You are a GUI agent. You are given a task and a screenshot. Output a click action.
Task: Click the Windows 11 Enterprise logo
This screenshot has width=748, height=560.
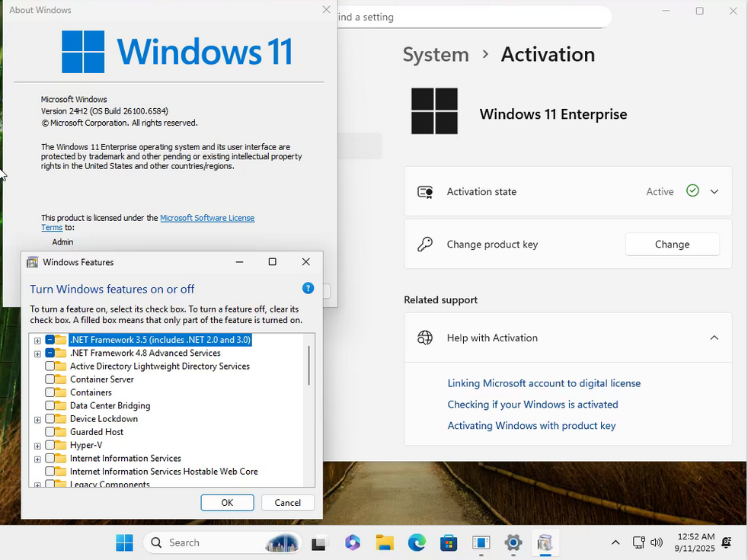434,110
